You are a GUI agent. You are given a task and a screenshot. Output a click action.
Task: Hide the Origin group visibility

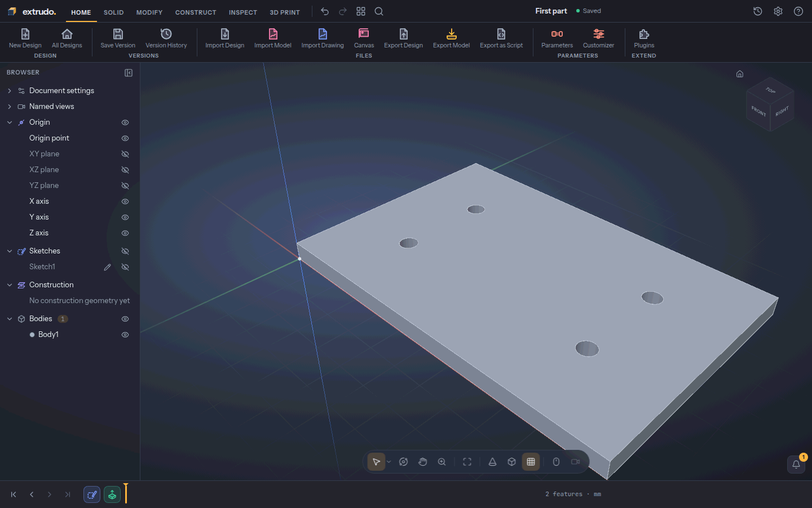click(125, 122)
